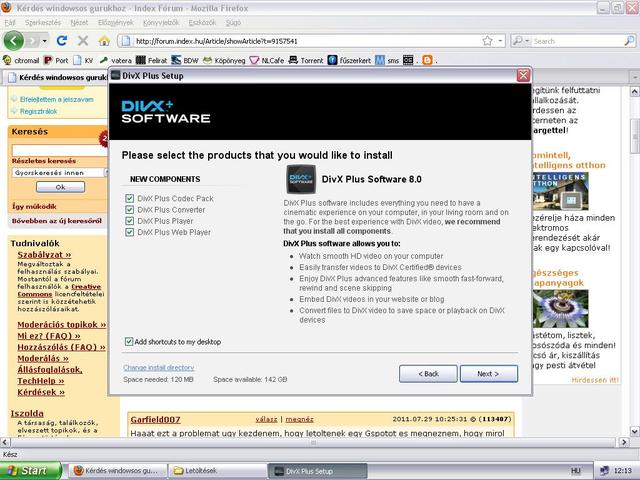Switch to Letöltések taskbar window
This screenshot has width=640, height=480.
click(x=217, y=471)
